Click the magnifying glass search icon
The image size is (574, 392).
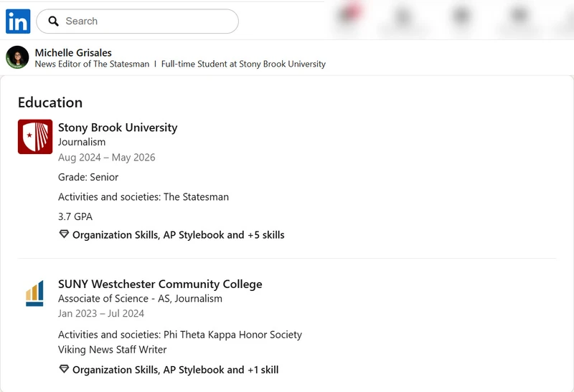[x=53, y=21]
